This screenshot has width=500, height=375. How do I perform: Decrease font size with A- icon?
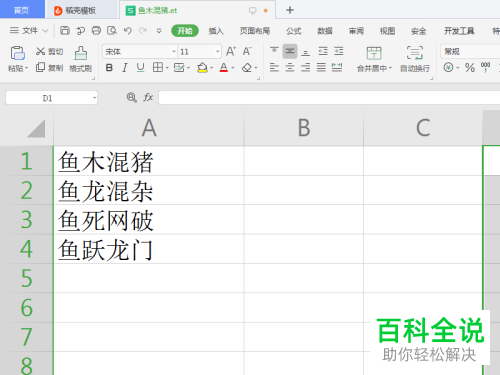coord(247,51)
